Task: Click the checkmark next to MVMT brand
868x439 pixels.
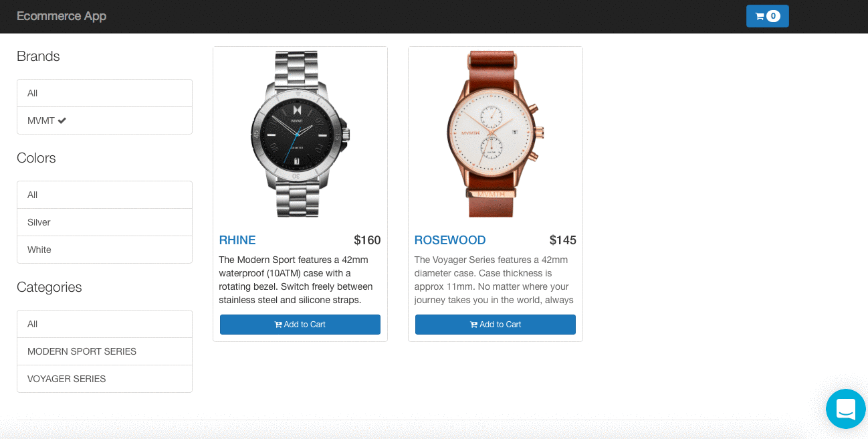Action: point(62,120)
